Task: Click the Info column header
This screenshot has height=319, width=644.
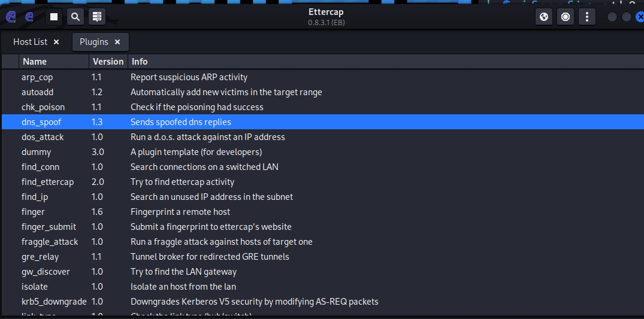Action: pyautogui.click(x=140, y=61)
